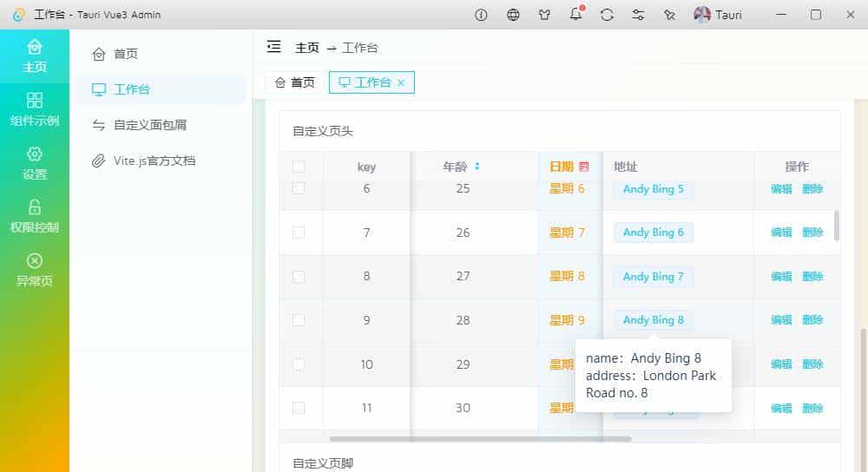The width and height of the screenshot is (868, 472).
Task: Click 编辑 for Andy Bing 7 row
Action: click(782, 276)
